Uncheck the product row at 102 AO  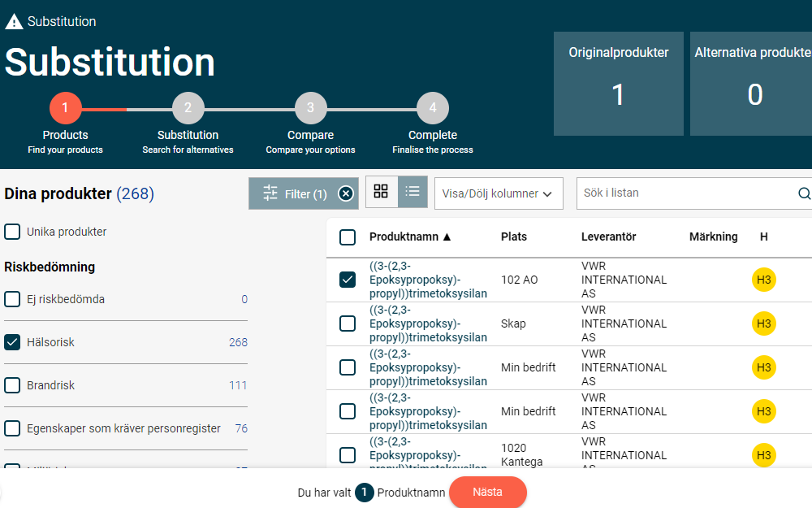(x=348, y=280)
